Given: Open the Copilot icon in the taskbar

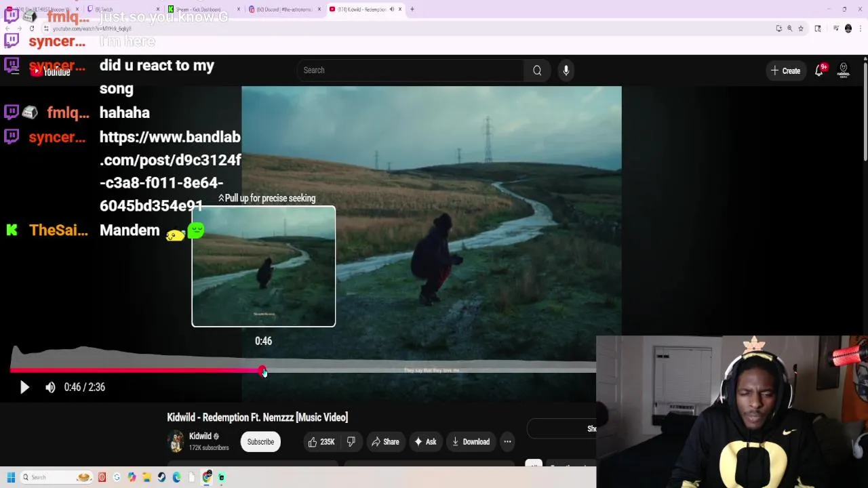Looking at the screenshot, I should pyautogui.click(x=132, y=477).
